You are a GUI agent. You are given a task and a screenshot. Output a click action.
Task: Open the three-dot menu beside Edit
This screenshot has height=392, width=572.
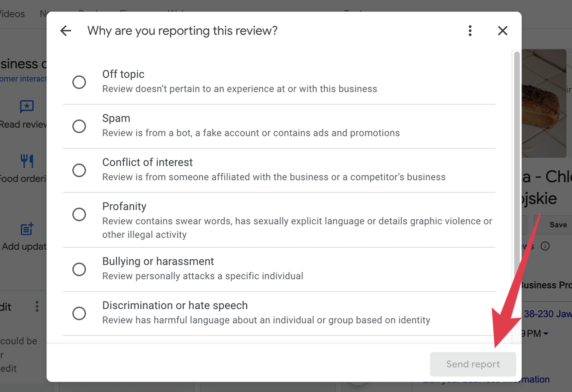coord(37,306)
